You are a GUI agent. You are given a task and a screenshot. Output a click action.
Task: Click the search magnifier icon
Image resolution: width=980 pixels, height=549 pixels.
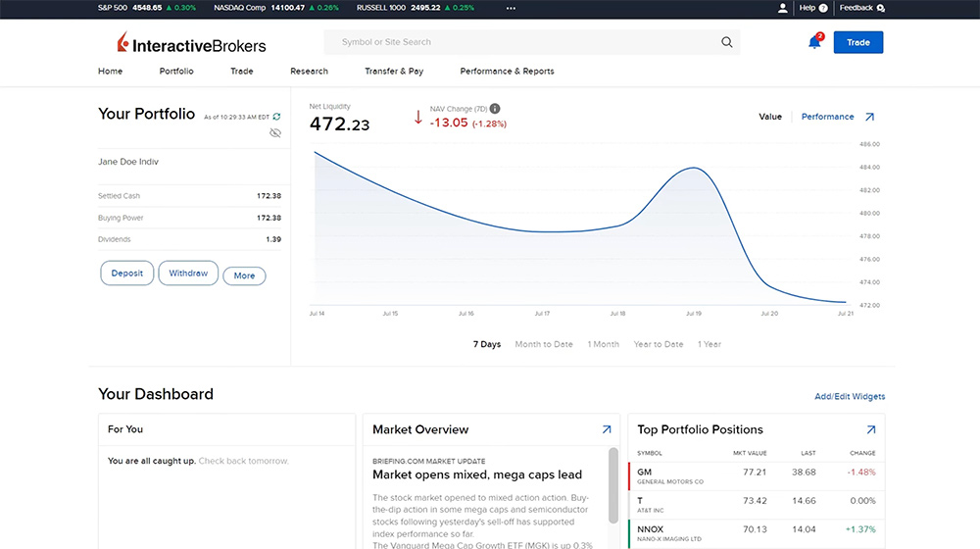coord(726,42)
